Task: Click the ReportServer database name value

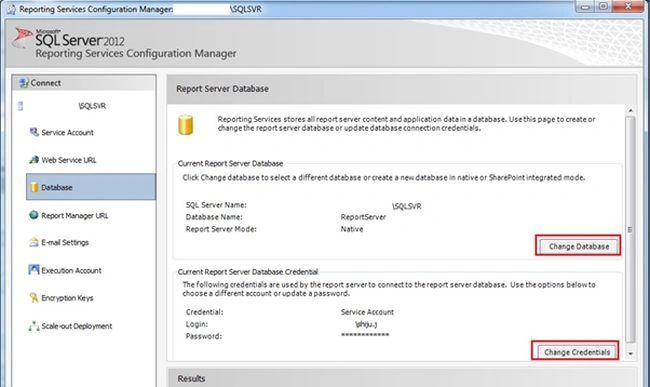Action: [363, 217]
